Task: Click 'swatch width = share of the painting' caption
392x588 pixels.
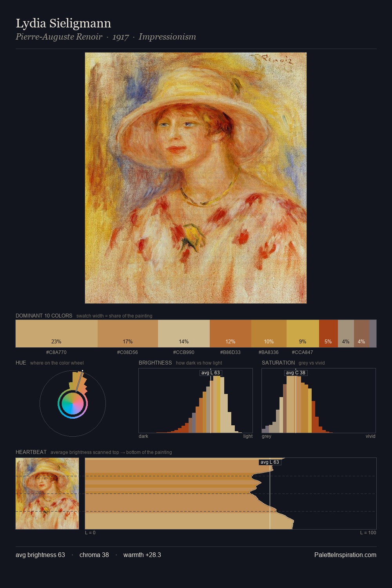Action: pyautogui.click(x=114, y=316)
